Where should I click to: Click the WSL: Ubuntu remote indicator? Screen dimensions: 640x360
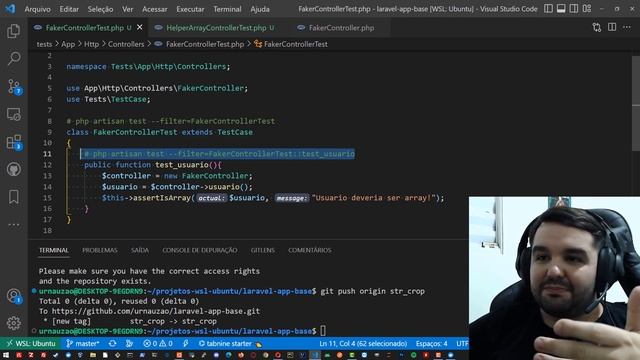(x=31, y=344)
